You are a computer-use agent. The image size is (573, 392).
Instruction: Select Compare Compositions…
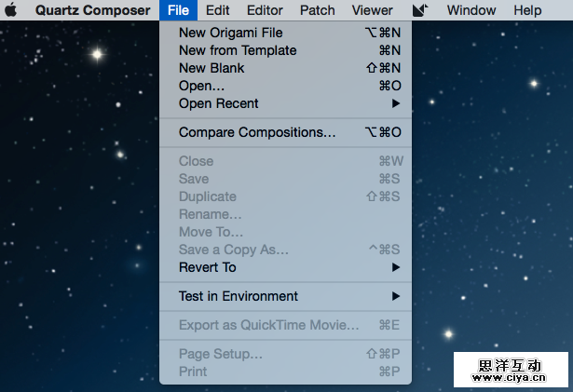(257, 132)
